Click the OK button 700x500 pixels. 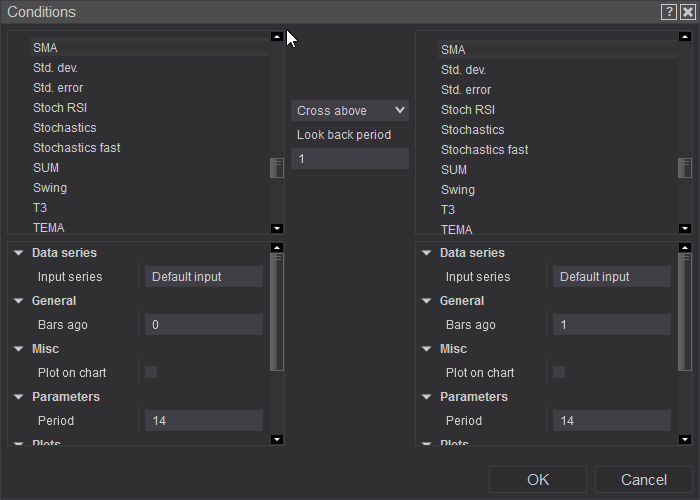point(538,480)
